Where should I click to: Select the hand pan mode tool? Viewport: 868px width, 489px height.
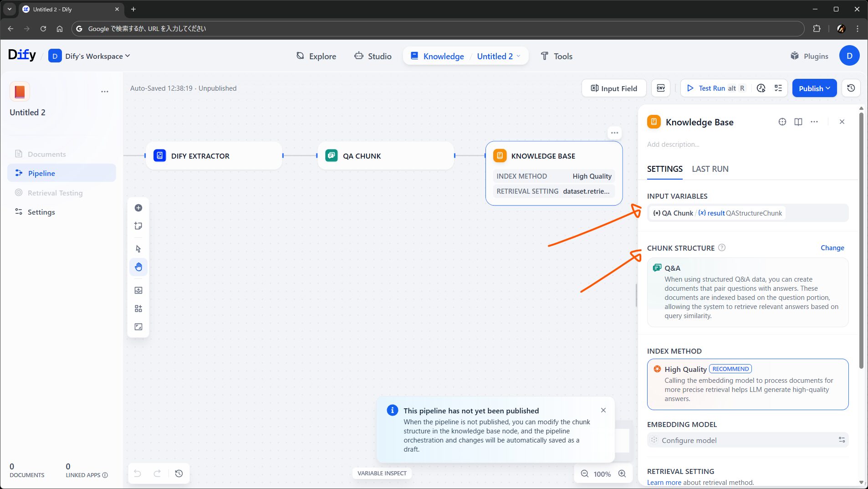(138, 267)
